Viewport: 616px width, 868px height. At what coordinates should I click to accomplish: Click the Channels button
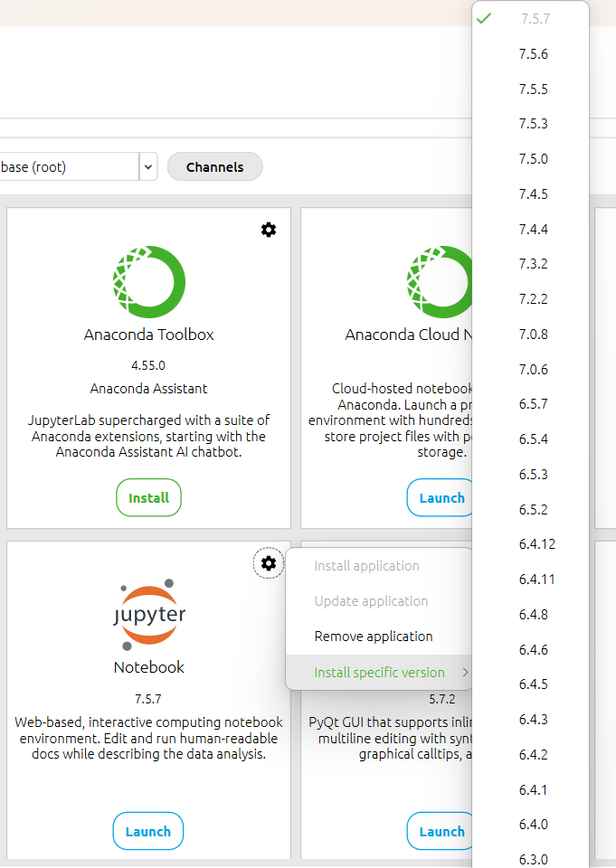click(215, 166)
